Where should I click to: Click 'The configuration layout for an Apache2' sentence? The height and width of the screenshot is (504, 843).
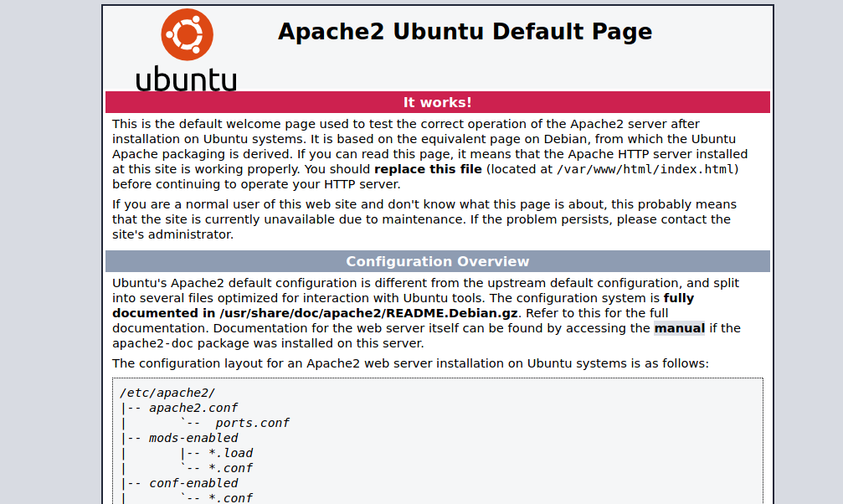pyautogui.click(x=410, y=363)
